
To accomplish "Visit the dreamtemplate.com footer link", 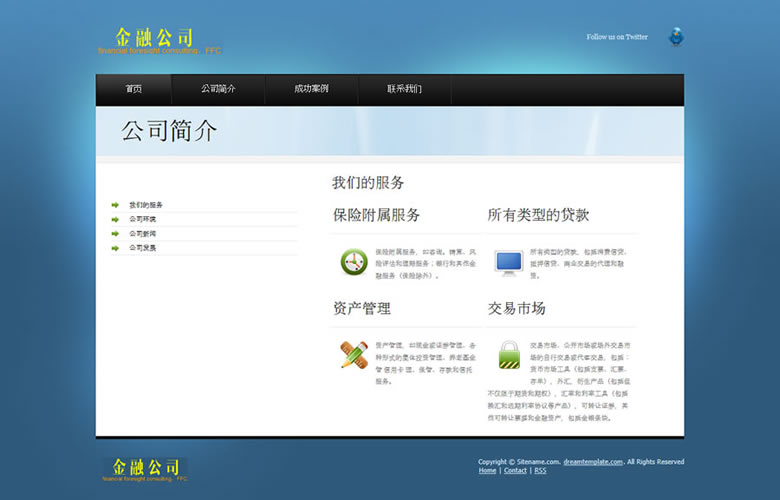I will click(x=593, y=462).
